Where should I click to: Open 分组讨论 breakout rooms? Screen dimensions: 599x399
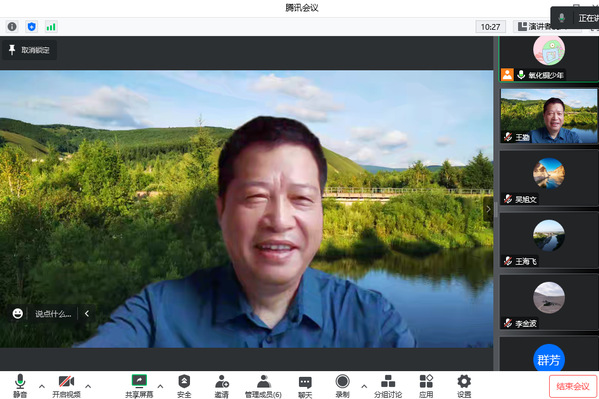pos(388,385)
